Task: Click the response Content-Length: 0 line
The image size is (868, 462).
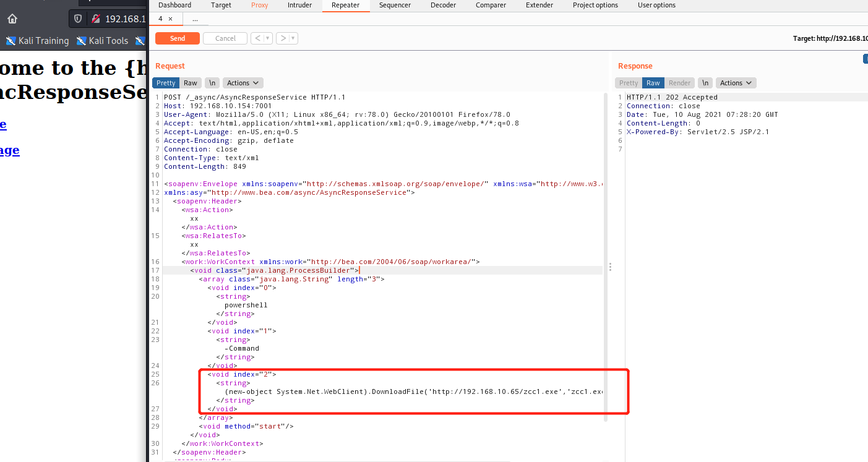Action: 663,123
